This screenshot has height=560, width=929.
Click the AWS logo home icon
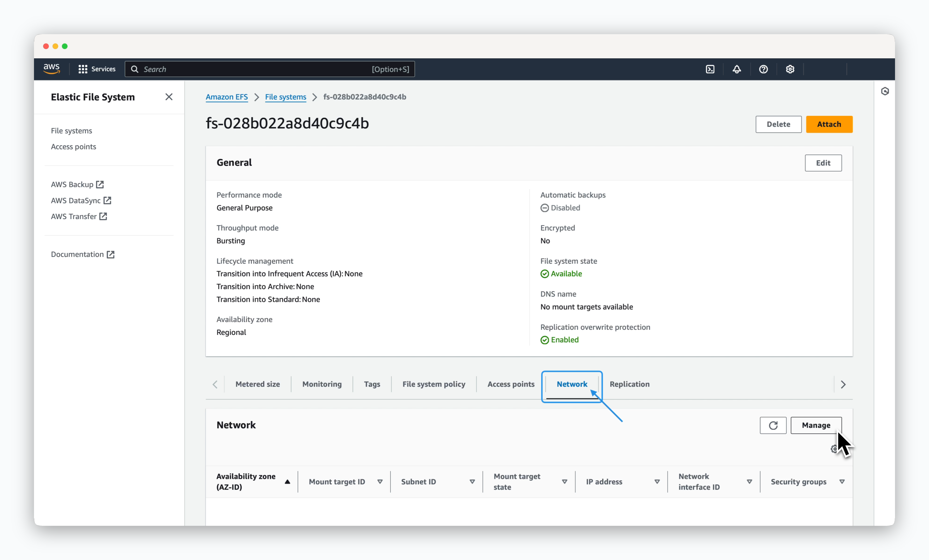click(51, 69)
